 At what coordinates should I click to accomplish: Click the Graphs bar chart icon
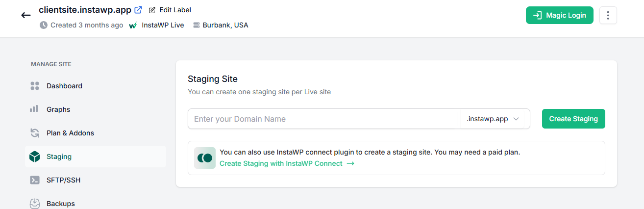click(x=34, y=109)
